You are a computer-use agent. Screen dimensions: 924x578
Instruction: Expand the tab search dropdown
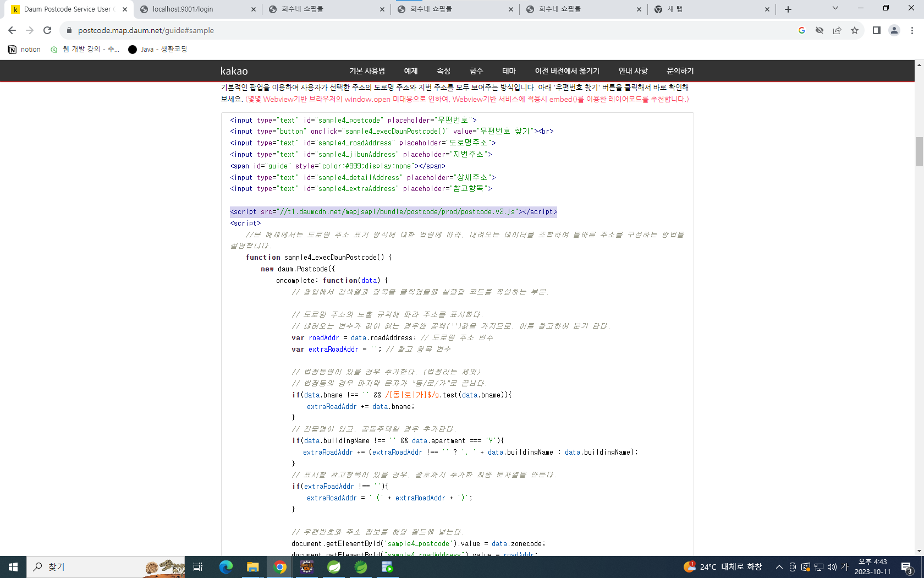(835, 8)
